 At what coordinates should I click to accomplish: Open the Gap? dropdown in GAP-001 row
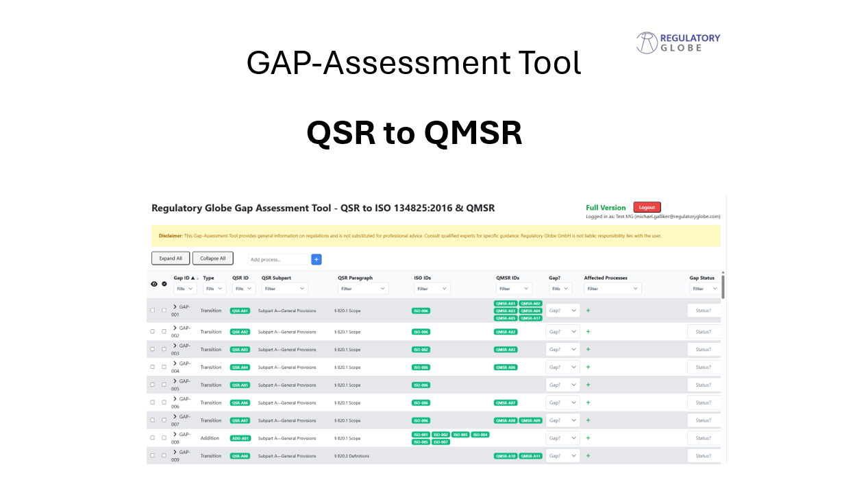point(562,311)
